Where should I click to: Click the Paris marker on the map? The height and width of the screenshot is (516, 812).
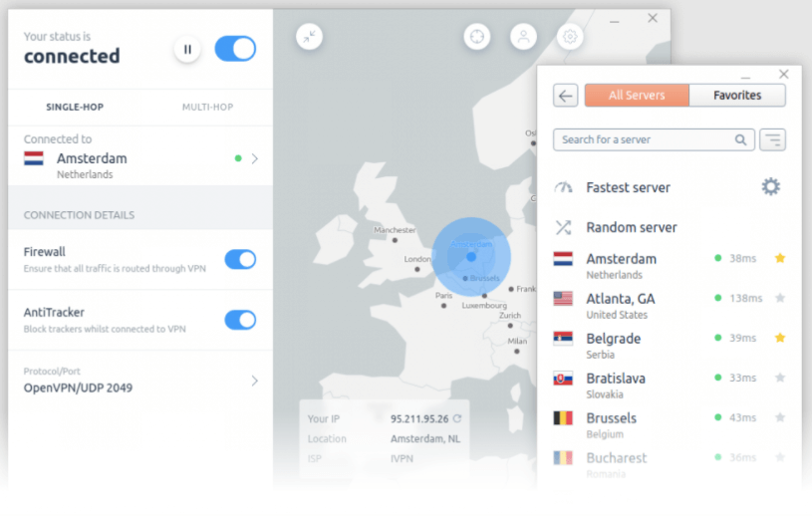pyautogui.click(x=443, y=306)
